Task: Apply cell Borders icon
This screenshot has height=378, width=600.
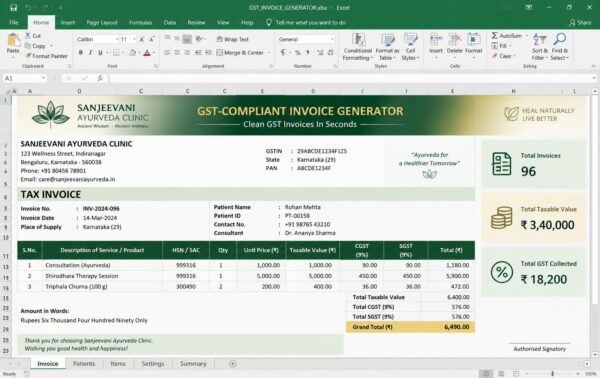Action: coord(116,52)
